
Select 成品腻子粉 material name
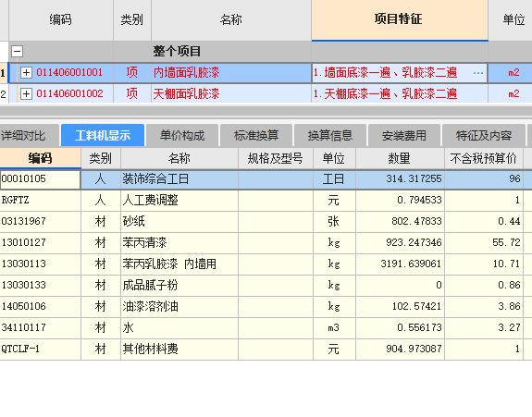point(179,285)
